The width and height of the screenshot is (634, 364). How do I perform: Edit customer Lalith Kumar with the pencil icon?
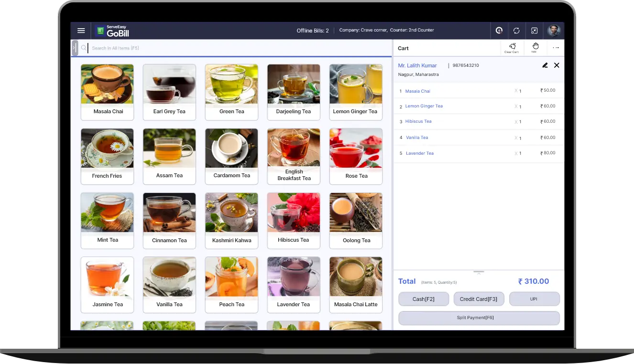(x=545, y=65)
